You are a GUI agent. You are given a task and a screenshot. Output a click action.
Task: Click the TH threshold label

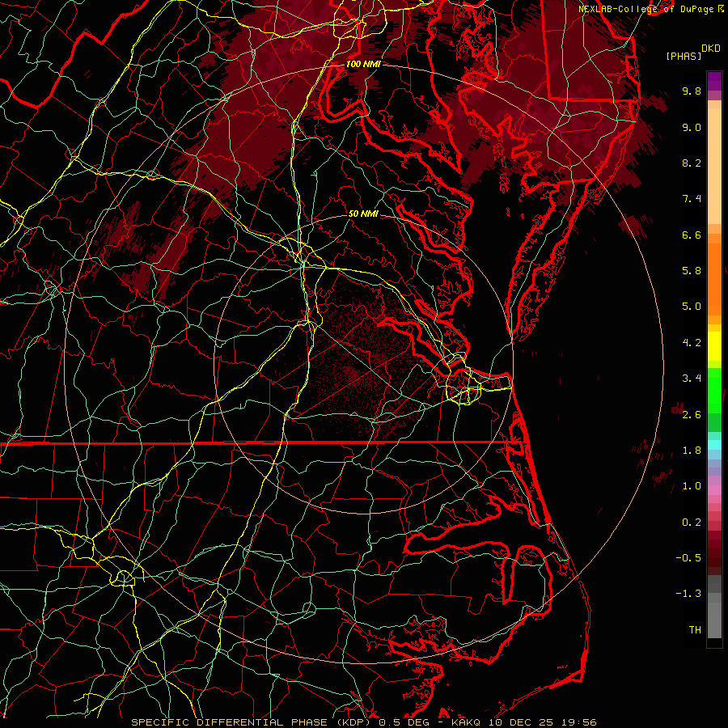(695, 630)
